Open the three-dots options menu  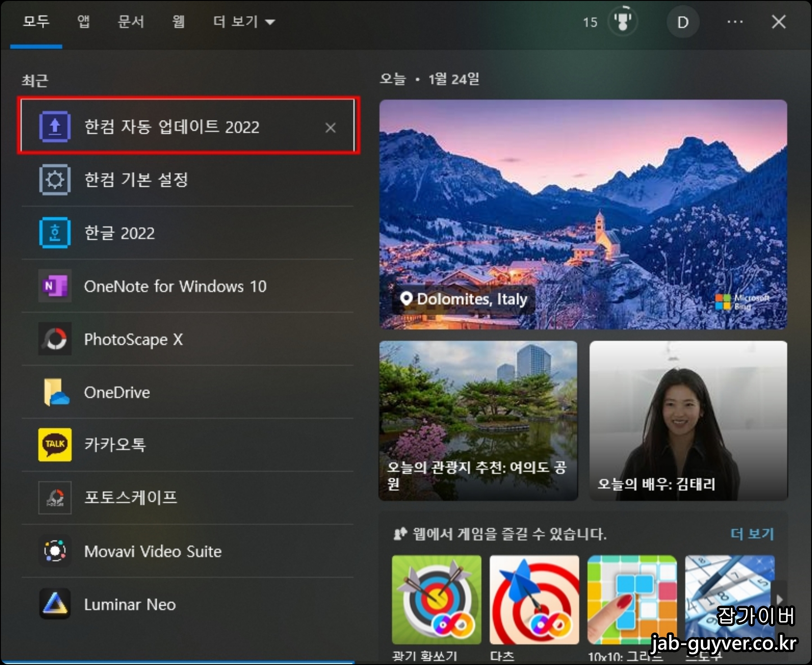(x=735, y=22)
